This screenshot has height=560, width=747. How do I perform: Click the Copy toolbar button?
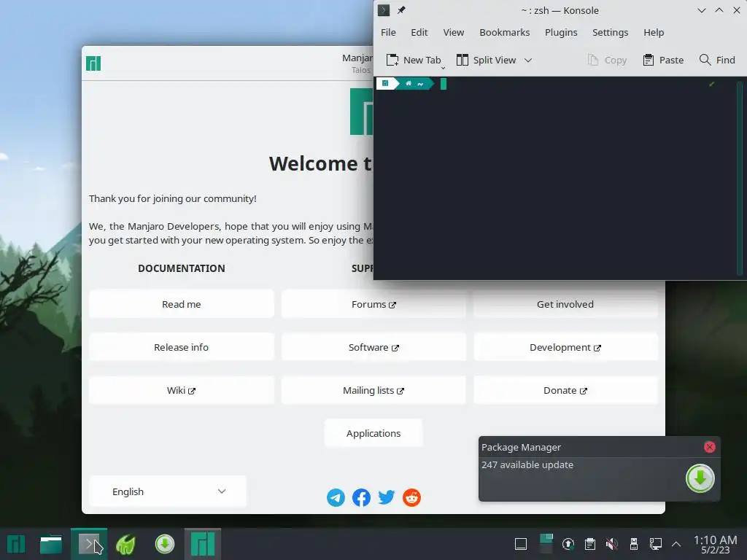(607, 60)
